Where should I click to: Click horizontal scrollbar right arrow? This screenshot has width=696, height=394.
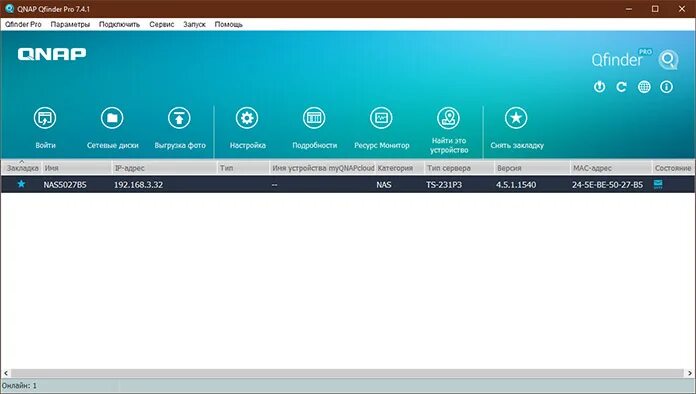tap(690, 374)
